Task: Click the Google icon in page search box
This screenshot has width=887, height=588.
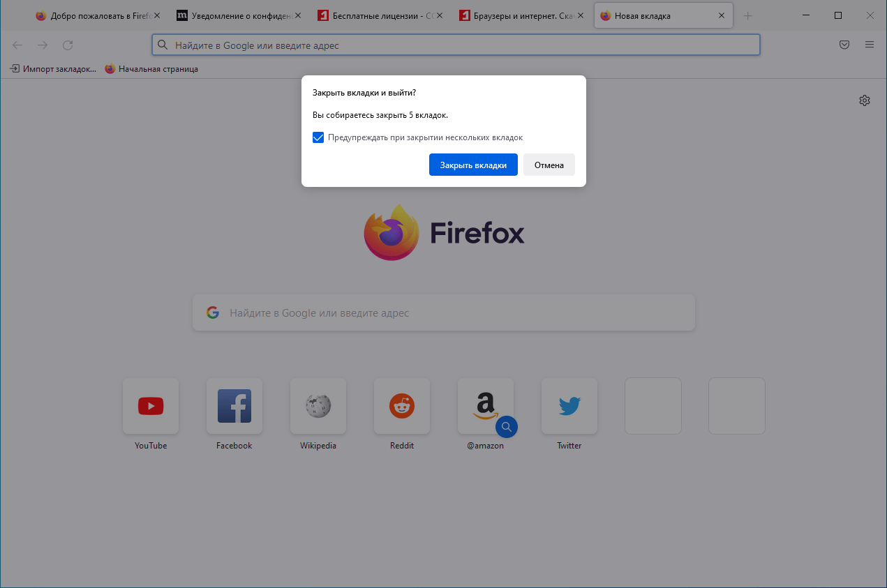Action: [213, 312]
